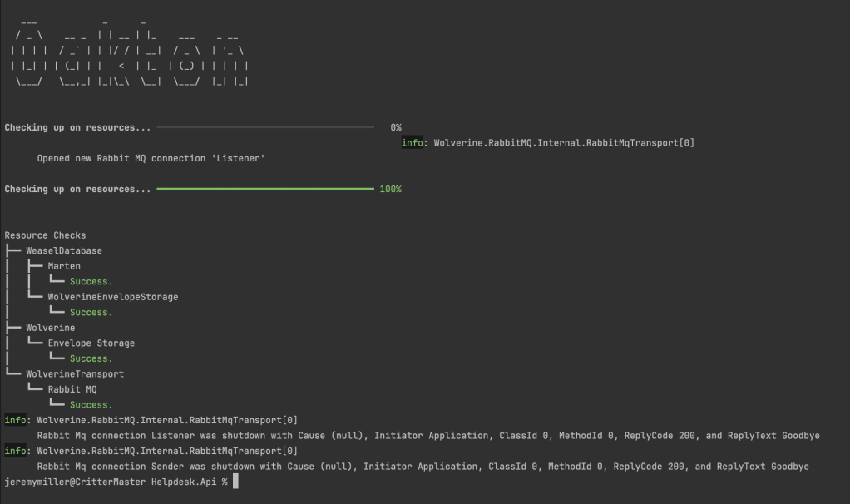This screenshot has height=504, width=850.
Task: Click the empty 0% progress bar
Action: point(264,127)
